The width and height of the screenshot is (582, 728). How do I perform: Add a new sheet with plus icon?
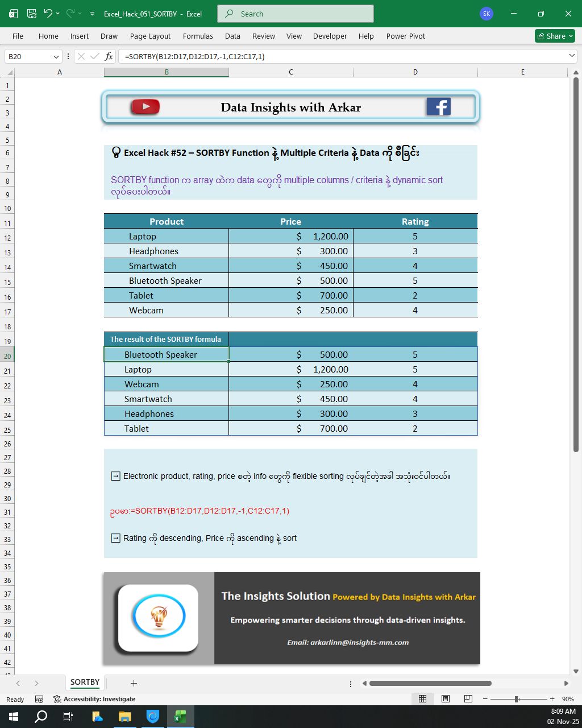tap(134, 683)
